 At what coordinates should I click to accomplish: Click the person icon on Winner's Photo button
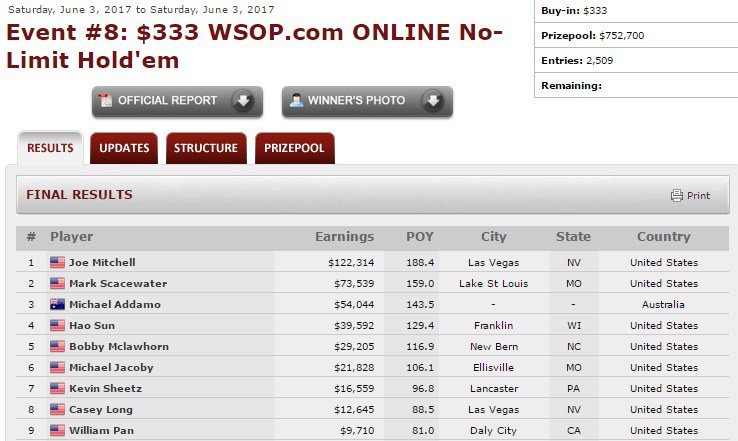(297, 100)
